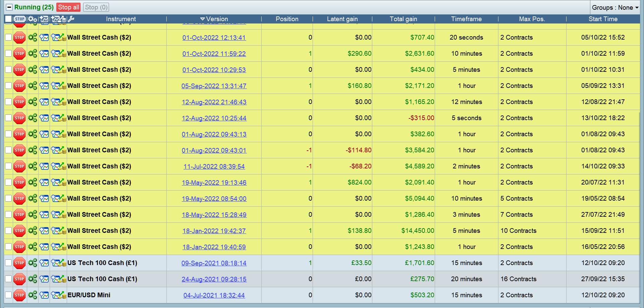Open chart icon for version 19-May-2022 19:13:46

point(44,183)
